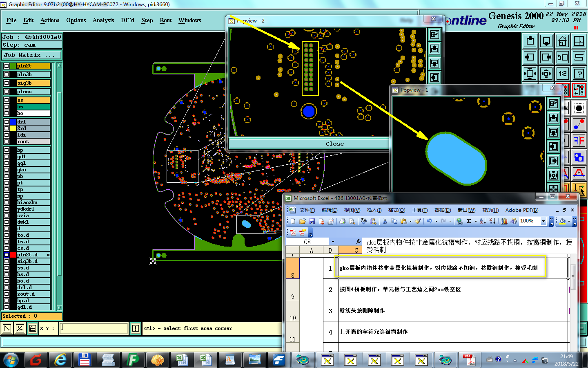Open the Excel Name Box dropdown arrow
This screenshot has height=368, width=588.
[333, 242]
